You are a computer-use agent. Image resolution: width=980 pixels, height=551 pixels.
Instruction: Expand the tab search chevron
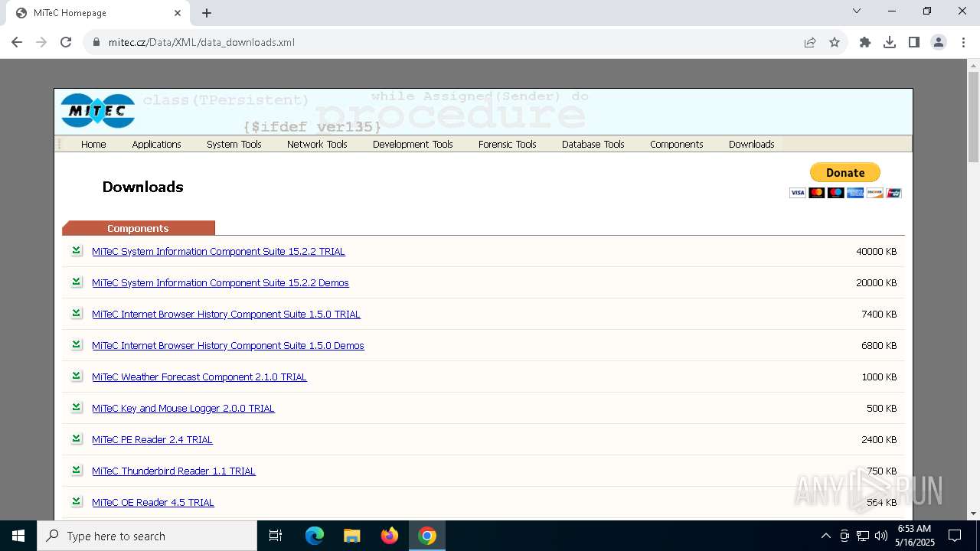tap(857, 11)
